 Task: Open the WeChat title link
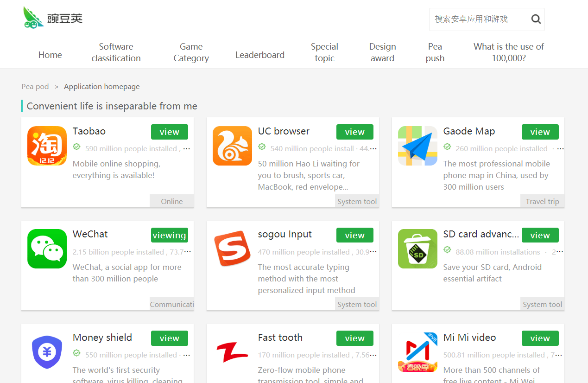coord(90,234)
